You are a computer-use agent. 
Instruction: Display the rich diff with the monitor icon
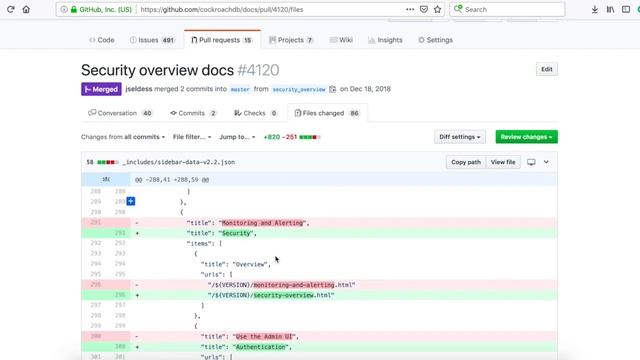click(x=531, y=162)
